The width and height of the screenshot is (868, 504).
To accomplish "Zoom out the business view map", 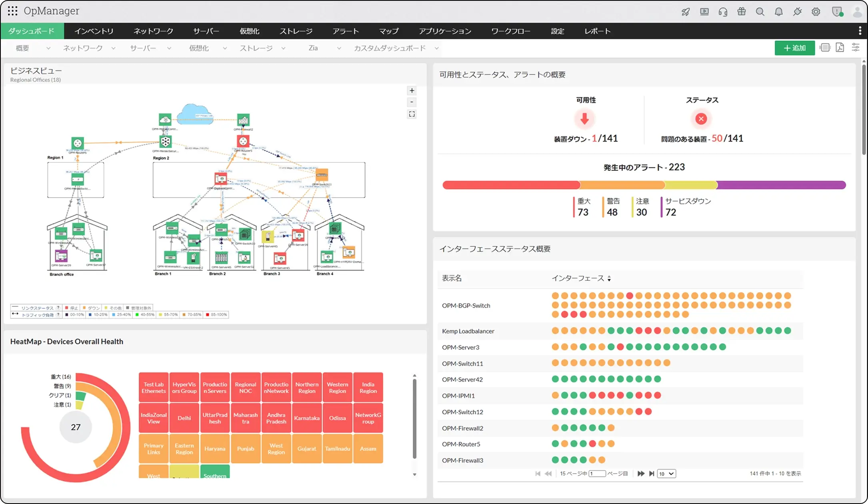I will [412, 102].
